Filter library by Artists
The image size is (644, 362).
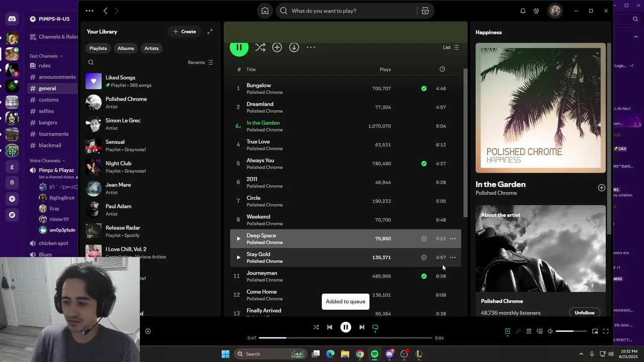pos(151,48)
